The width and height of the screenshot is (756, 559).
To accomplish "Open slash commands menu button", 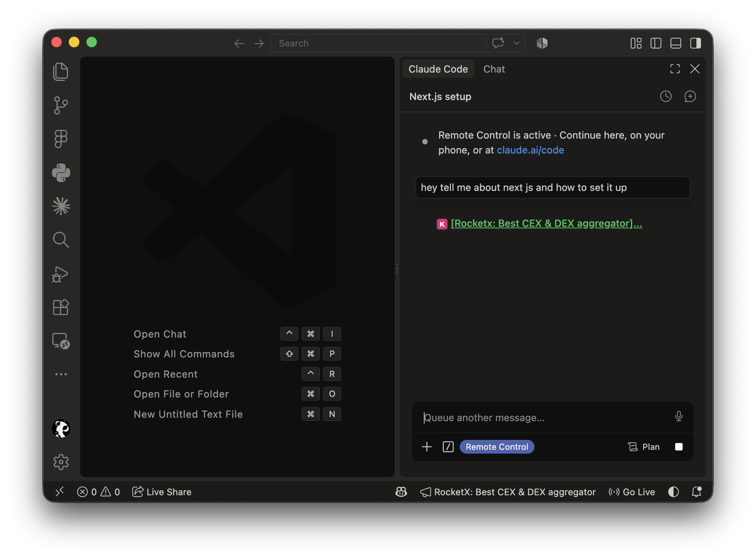I will [x=448, y=447].
